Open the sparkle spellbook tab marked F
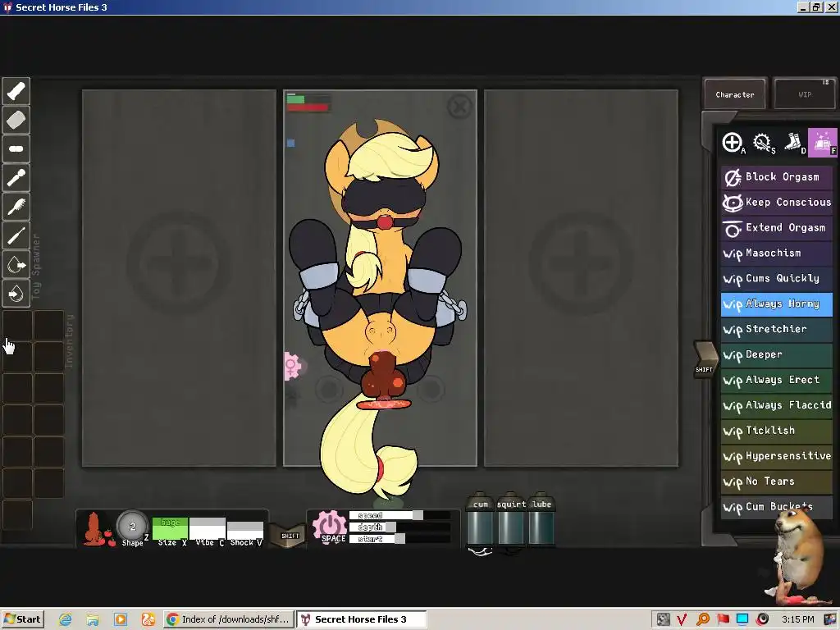 (x=822, y=143)
